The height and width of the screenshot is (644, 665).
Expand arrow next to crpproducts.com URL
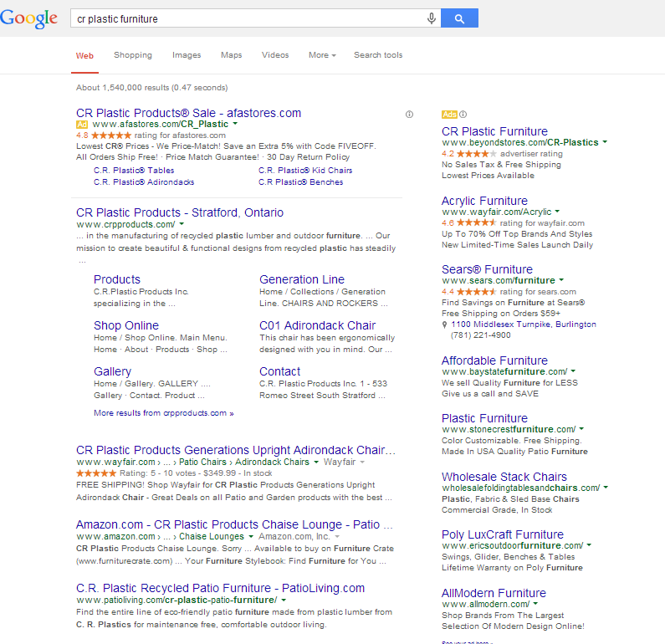pyautogui.click(x=182, y=224)
